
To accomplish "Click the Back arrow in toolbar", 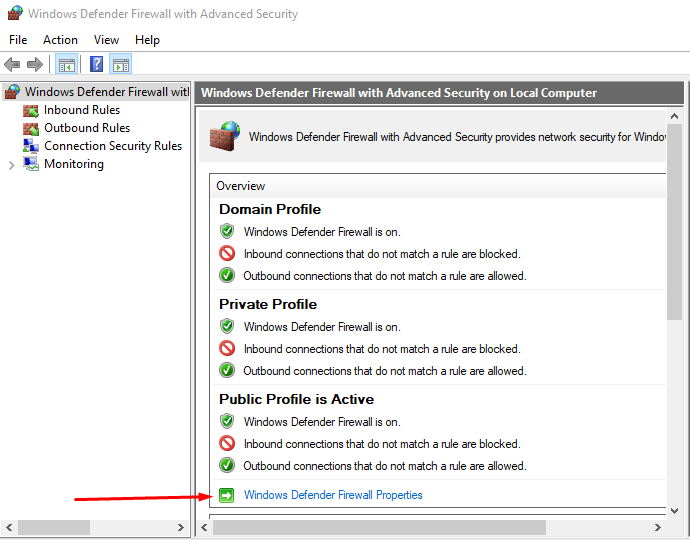I will pos(12,65).
